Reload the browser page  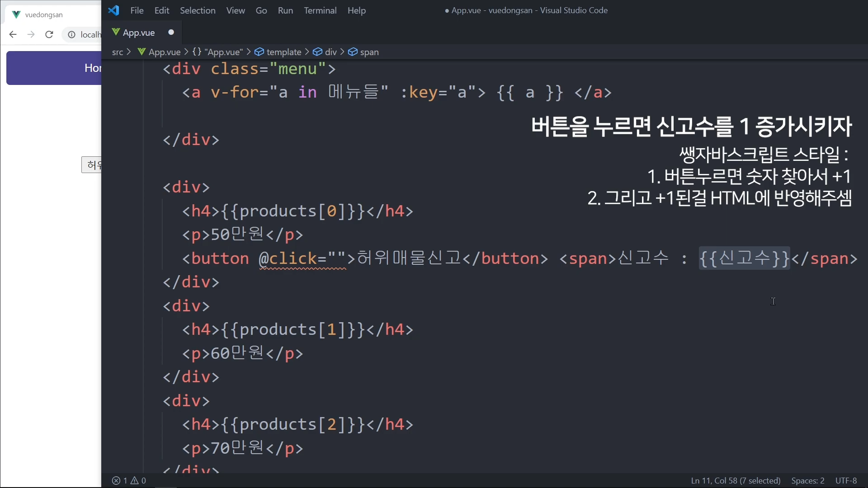(49, 35)
